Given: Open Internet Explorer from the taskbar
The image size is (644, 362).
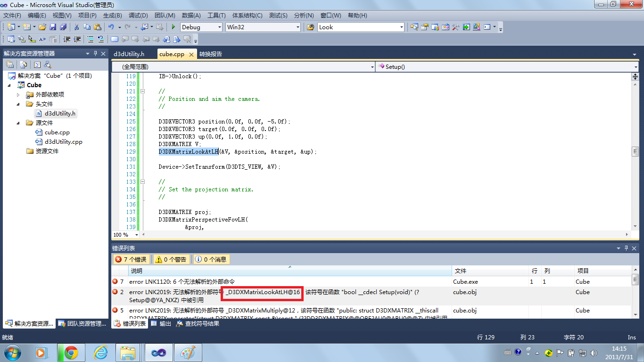Looking at the screenshot, I should [x=101, y=352].
